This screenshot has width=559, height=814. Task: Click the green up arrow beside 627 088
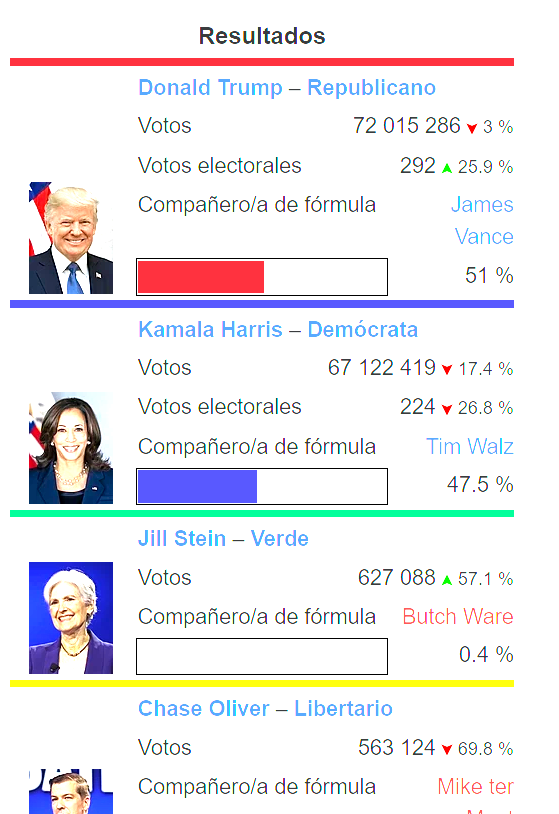click(447, 580)
